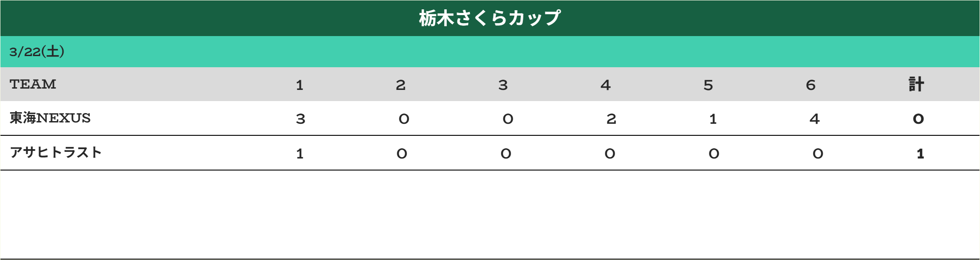The width and height of the screenshot is (980, 260).
Task: Select 東海NEXUS total score cell
Action: 918,119
